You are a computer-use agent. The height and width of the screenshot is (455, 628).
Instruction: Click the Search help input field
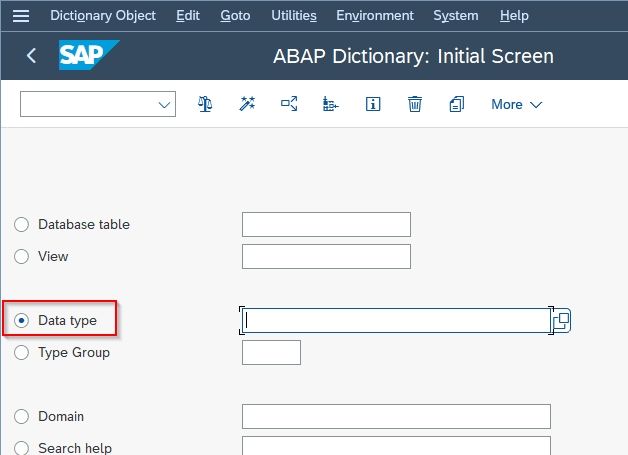tap(397, 446)
